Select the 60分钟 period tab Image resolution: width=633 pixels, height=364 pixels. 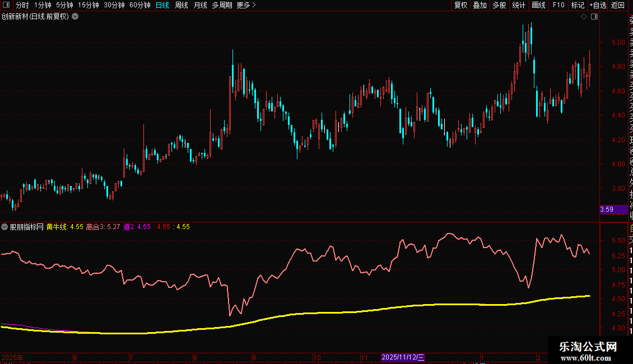(x=139, y=5)
